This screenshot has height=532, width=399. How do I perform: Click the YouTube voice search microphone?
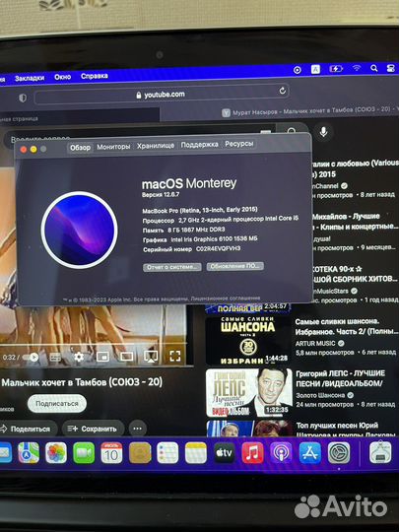[323, 132]
